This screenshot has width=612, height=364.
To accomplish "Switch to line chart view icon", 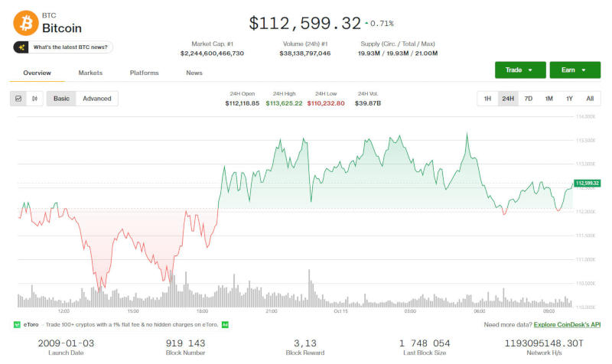I will pyautogui.click(x=18, y=99).
